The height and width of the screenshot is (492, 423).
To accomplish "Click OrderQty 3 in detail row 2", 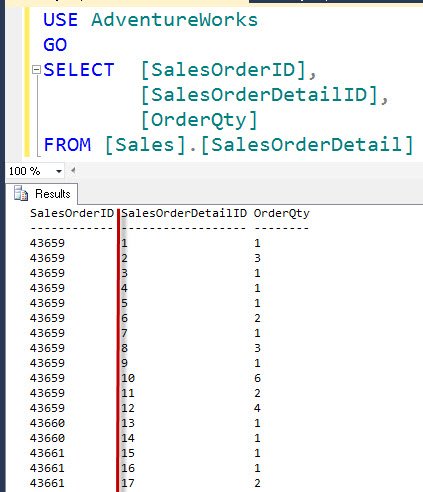I will [257, 258].
